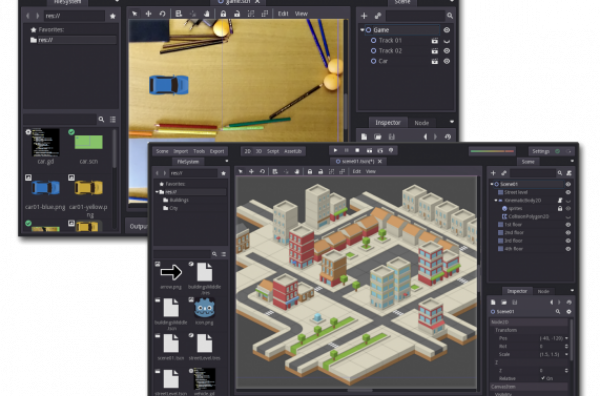Select the Rotate tool in game window toolbar
600x396 pixels.
click(162, 14)
